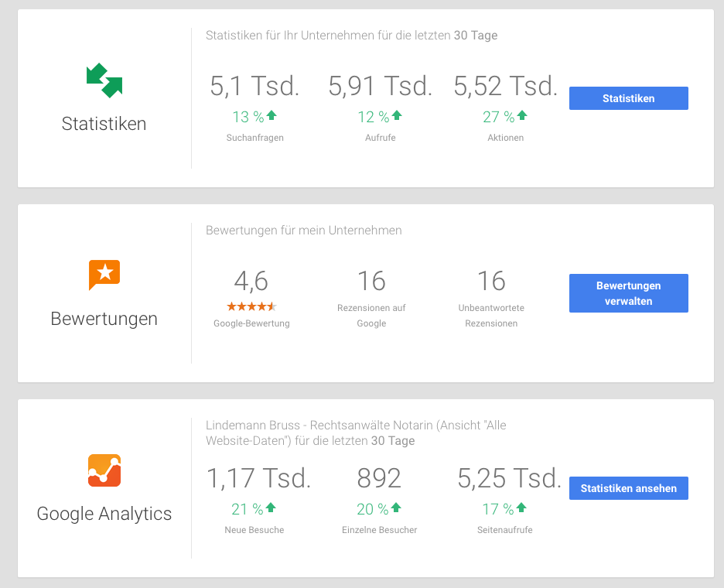Click the 16 Unbeantwortete Rezensionen count
Viewport: 724px width, 588px height.
(491, 281)
